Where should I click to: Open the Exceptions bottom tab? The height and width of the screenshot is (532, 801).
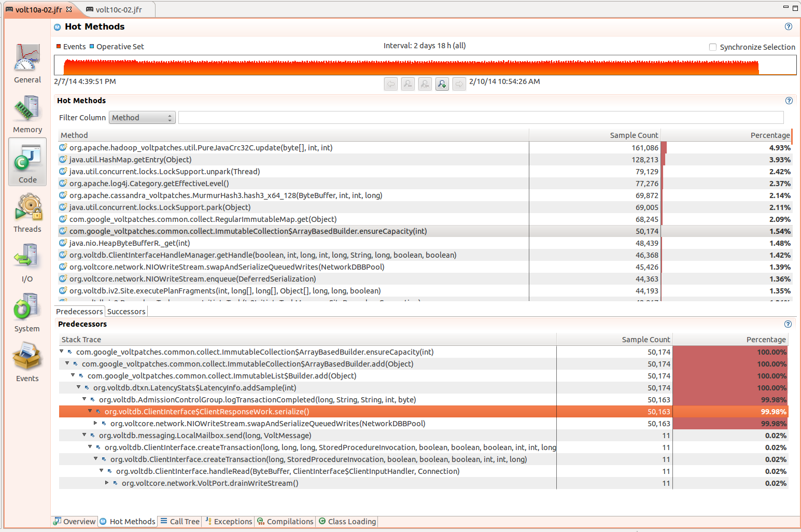[x=229, y=522]
